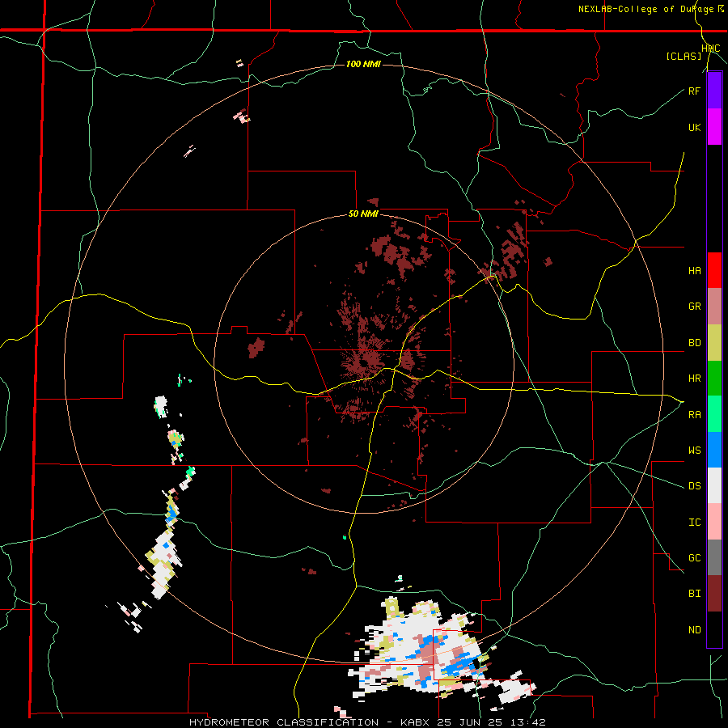Click the blue WS legend swatch
728x728 pixels.
pyautogui.click(x=714, y=450)
